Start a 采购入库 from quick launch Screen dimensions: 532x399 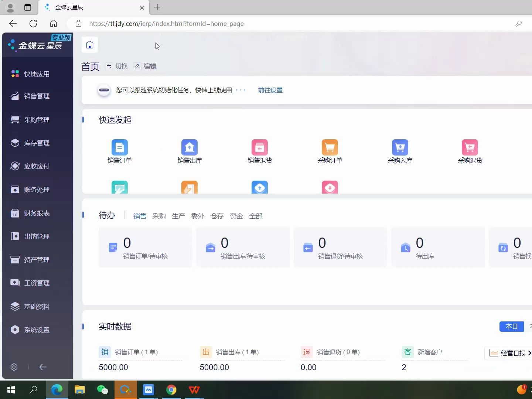(x=400, y=152)
